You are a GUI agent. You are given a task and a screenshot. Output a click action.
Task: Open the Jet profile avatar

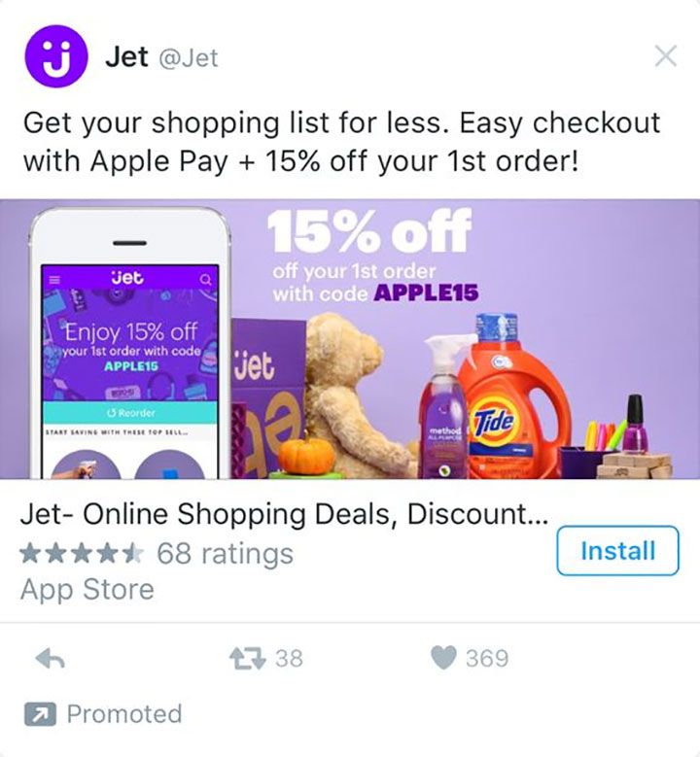coord(56,56)
